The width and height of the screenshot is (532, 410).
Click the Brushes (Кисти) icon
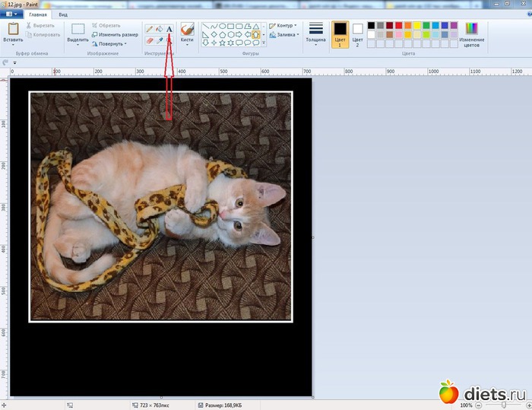click(x=187, y=29)
